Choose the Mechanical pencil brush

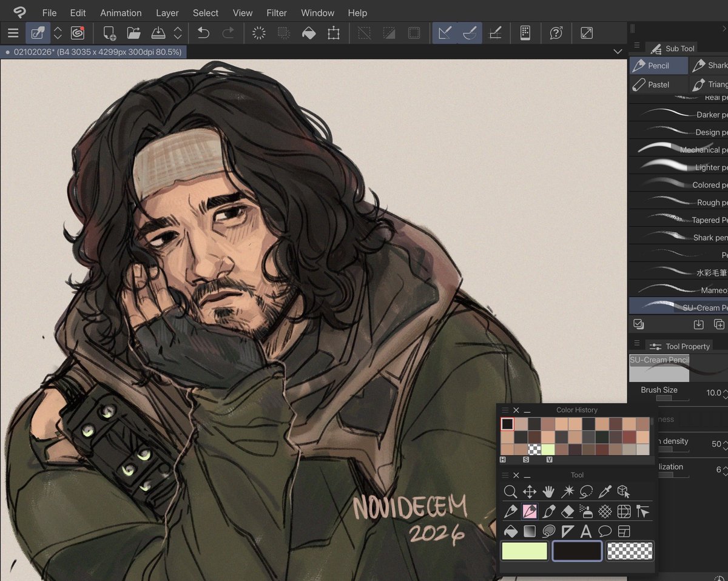(678, 149)
